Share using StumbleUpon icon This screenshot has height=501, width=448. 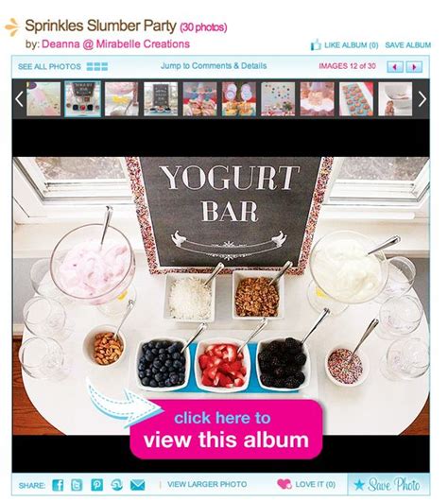(x=117, y=485)
